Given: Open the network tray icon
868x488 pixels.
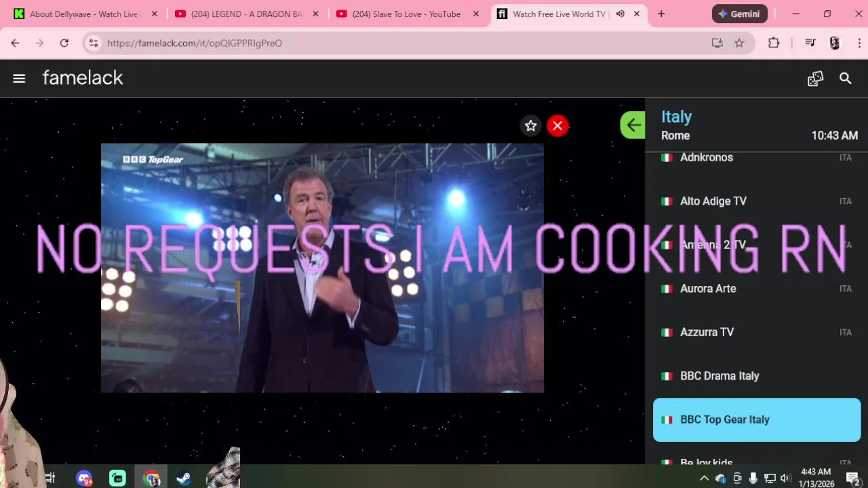Looking at the screenshot, I should (x=770, y=479).
